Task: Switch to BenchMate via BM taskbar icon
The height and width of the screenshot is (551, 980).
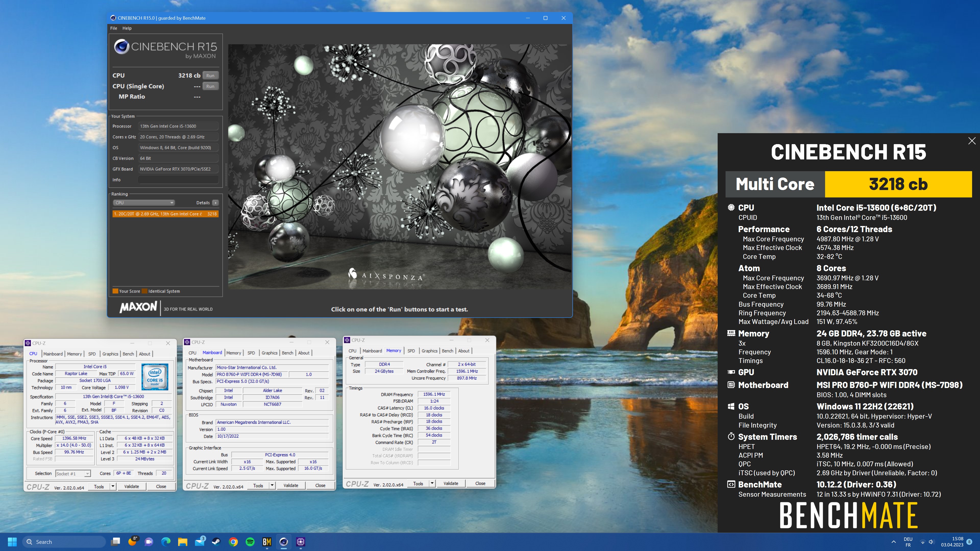Action: tap(267, 542)
